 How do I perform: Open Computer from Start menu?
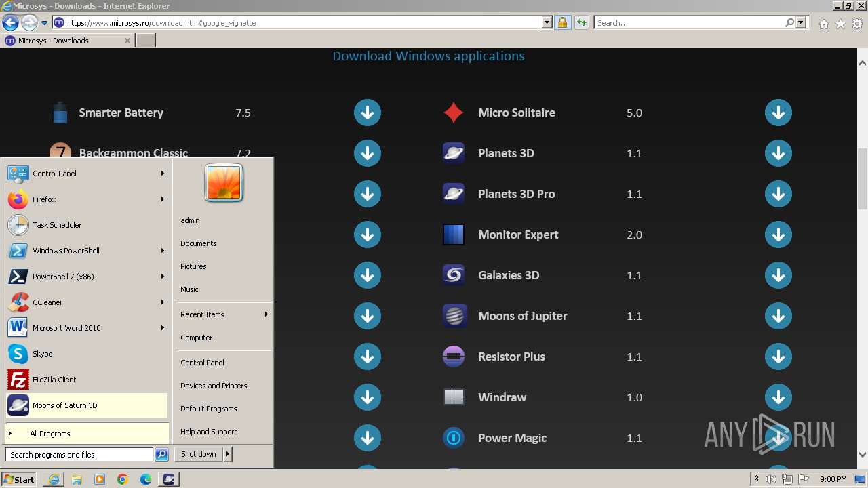[224, 338]
